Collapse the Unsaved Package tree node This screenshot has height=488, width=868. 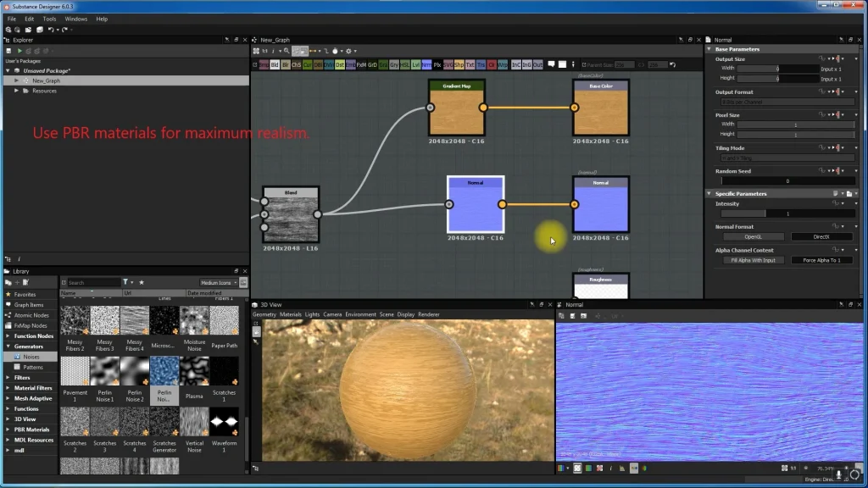8,71
